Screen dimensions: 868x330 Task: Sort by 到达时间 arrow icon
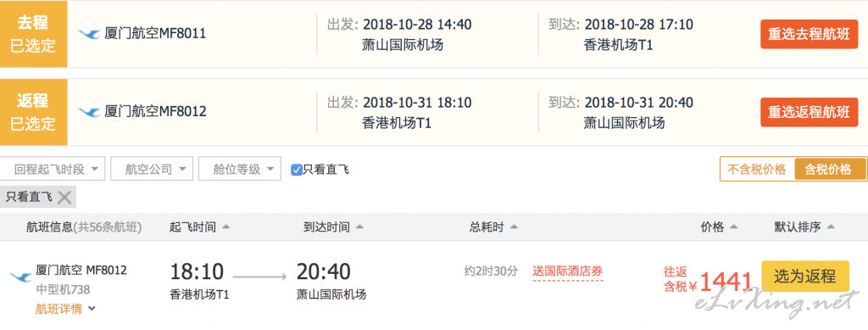tap(359, 227)
